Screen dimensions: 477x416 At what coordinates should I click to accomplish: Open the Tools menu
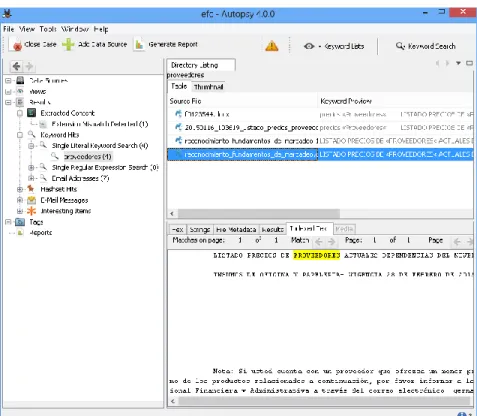(x=48, y=29)
